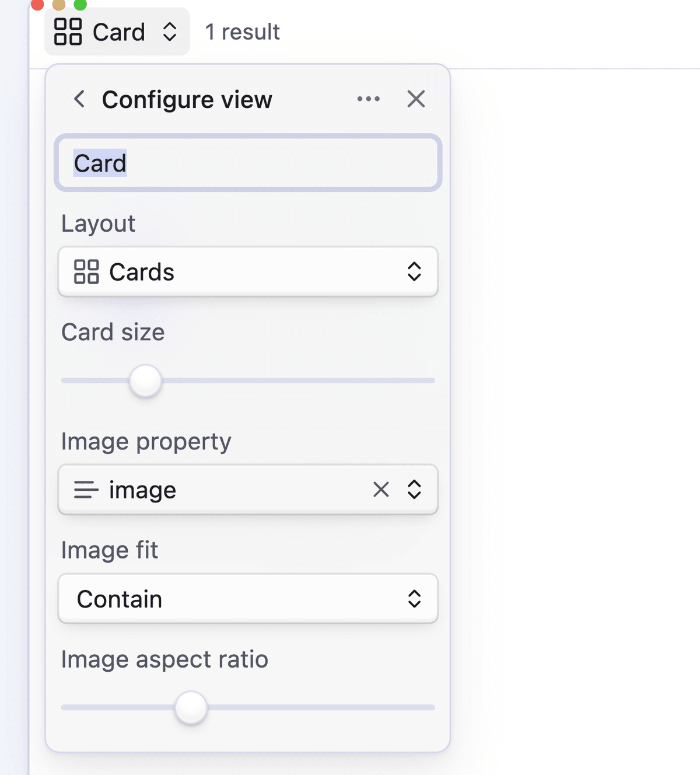This screenshot has height=775, width=700.
Task: Click the yellow macOS minimize button
Action: (x=59, y=5)
